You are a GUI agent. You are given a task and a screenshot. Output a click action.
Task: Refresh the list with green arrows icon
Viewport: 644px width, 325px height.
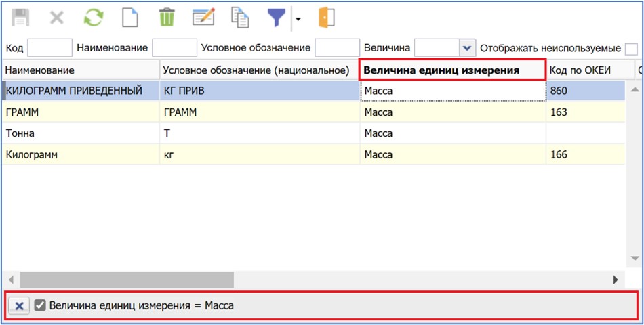(93, 18)
